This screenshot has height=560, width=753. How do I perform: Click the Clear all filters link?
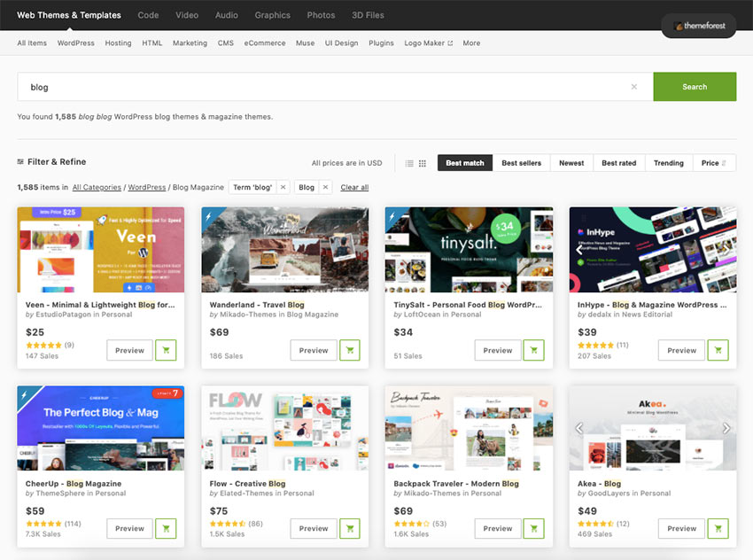pyautogui.click(x=354, y=187)
